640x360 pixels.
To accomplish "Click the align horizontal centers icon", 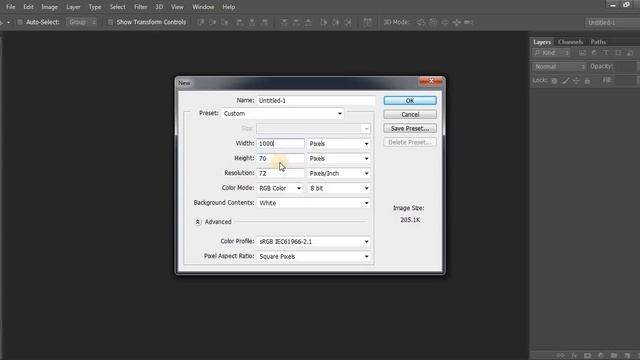I will coord(252,22).
